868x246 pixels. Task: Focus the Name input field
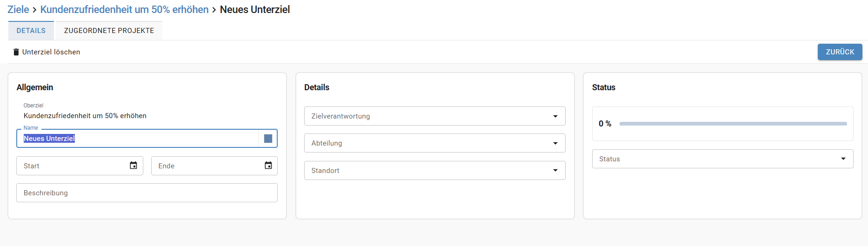point(137,139)
